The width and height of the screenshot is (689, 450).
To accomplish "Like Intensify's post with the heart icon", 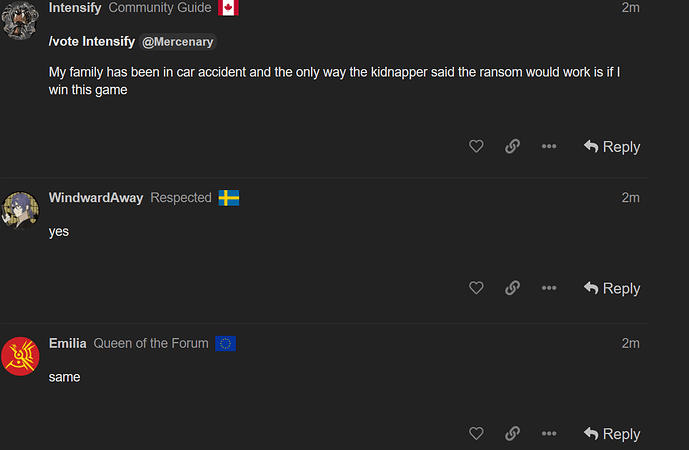I will tap(476, 147).
